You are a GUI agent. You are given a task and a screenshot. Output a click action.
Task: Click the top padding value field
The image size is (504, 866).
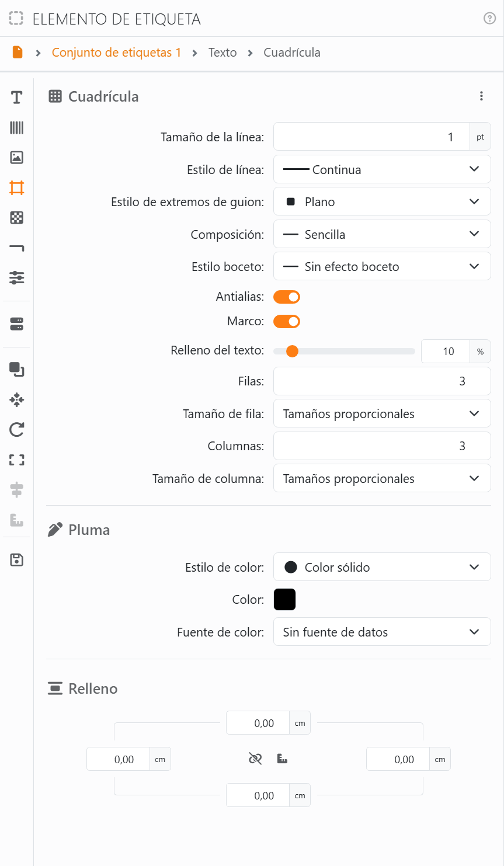(x=258, y=723)
